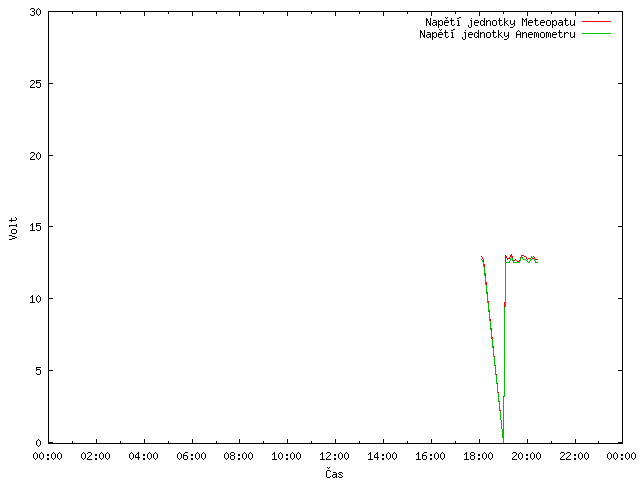Click y-axis tick value 10

click(x=36, y=299)
